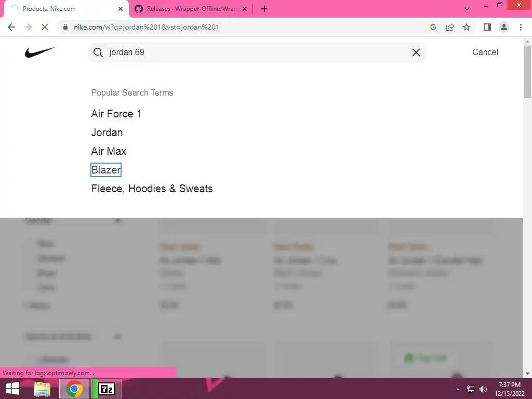Show hidden system tray icons

coord(458,389)
